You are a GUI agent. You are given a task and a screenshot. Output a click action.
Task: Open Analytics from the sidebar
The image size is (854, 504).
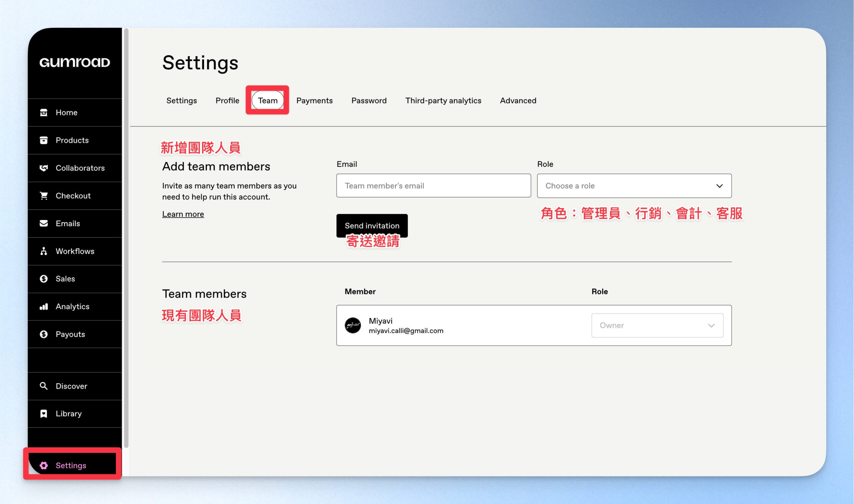75,307
